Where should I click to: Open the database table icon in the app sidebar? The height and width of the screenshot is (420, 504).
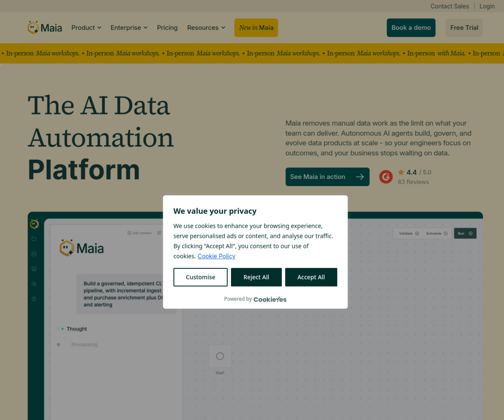click(x=34, y=269)
